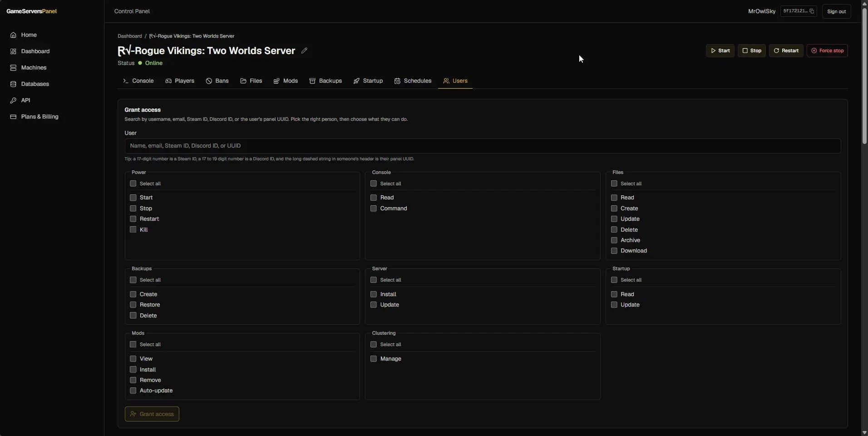Click the red Force stop button
The height and width of the screenshot is (436, 868).
(827, 51)
